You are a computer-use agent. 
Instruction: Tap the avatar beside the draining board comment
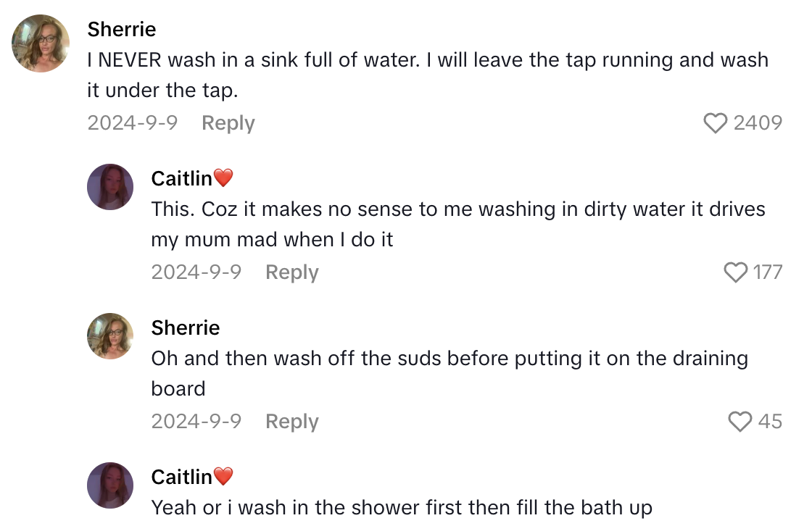[110, 336]
